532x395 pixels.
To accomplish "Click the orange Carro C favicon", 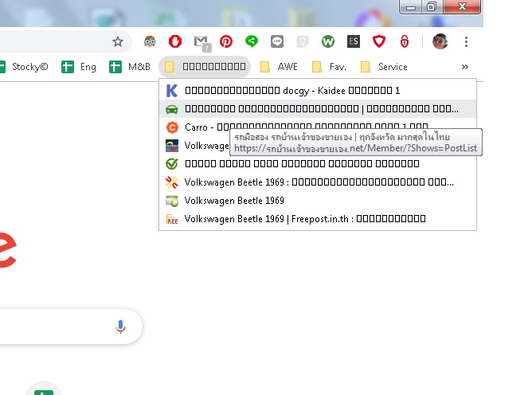I will click(172, 127).
